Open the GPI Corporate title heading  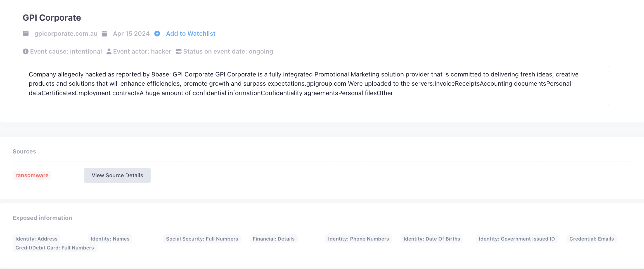click(x=52, y=17)
